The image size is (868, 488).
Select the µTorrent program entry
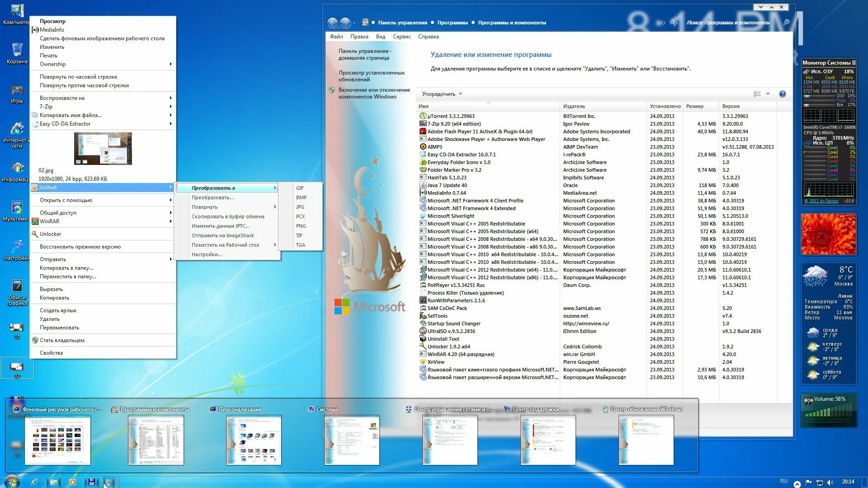451,116
